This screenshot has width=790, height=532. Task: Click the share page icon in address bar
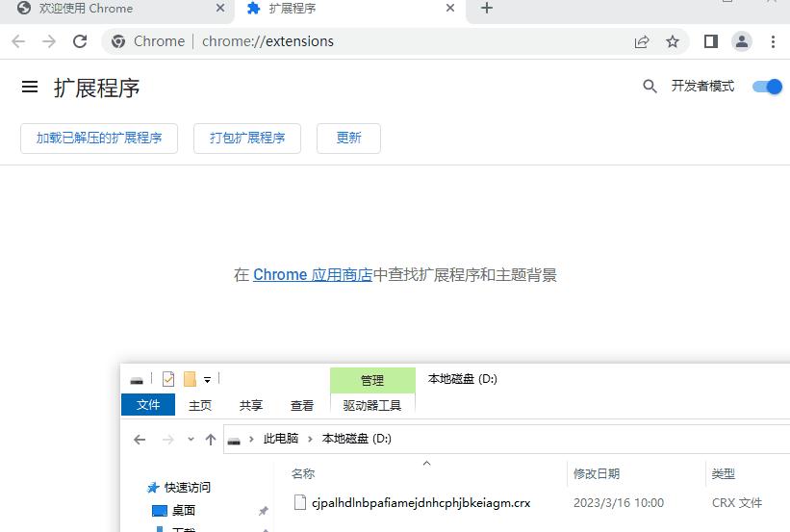[x=642, y=41]
